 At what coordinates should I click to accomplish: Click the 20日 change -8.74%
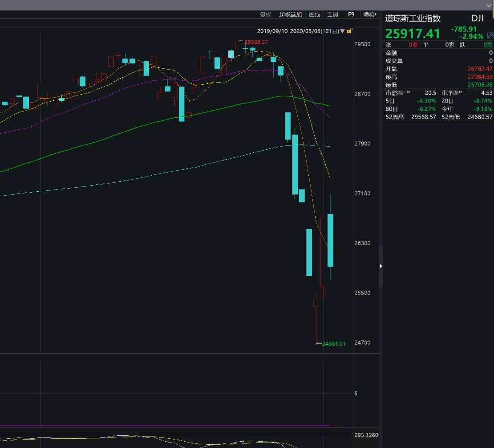tap(483, 101)
